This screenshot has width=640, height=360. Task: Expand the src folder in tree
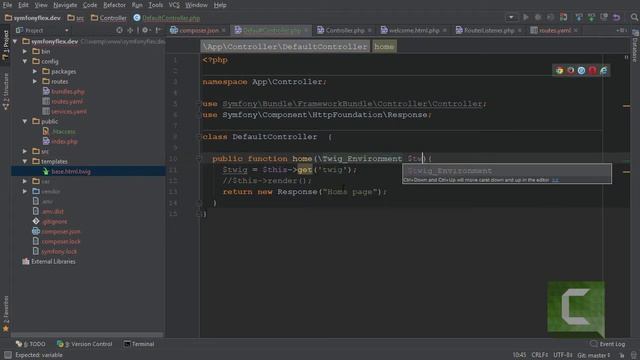(25, 151)
